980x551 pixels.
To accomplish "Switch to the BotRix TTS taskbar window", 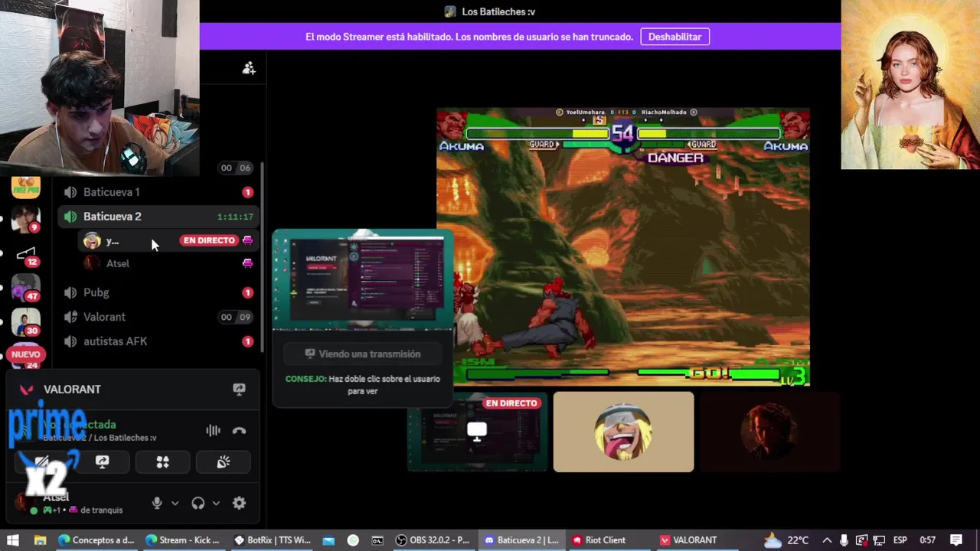I will coord(272,540).
